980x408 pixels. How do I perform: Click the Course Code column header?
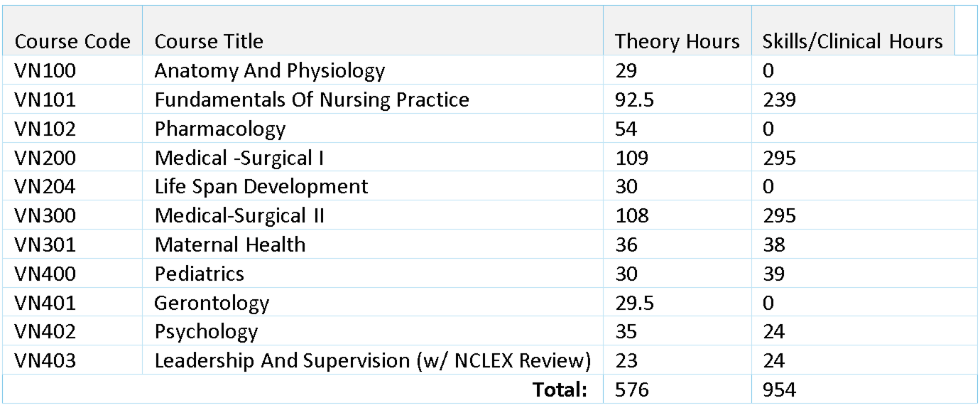pyautogui.click(x=72, y=42)
